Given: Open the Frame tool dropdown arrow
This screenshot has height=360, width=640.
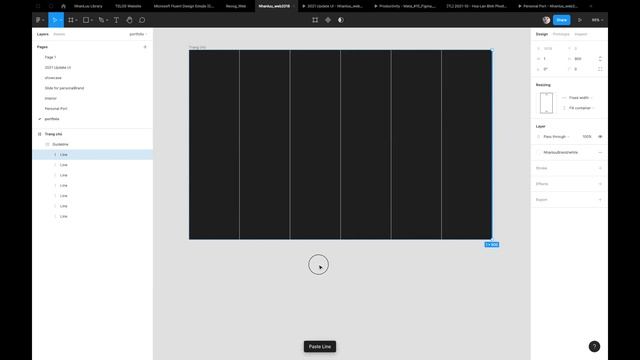Looking at the screenshot, I should pyautogui.click(x=76, y=20).
